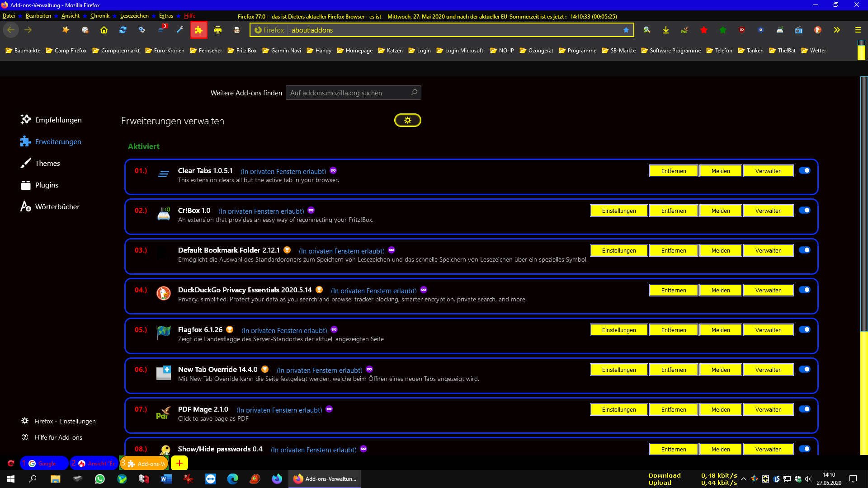Click the DuckDuckGo toolbar icon

coord(818,30)
